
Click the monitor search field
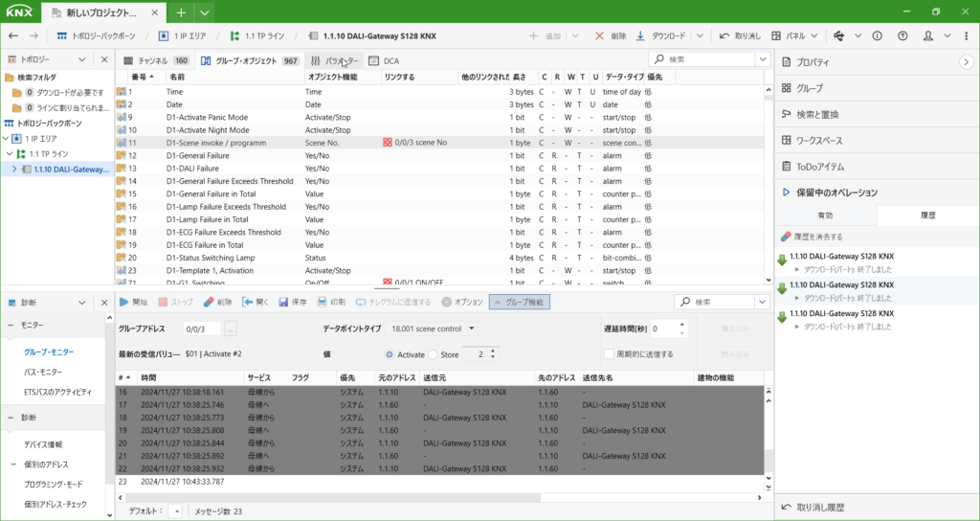pyautogui.click(x=714, y=302)
